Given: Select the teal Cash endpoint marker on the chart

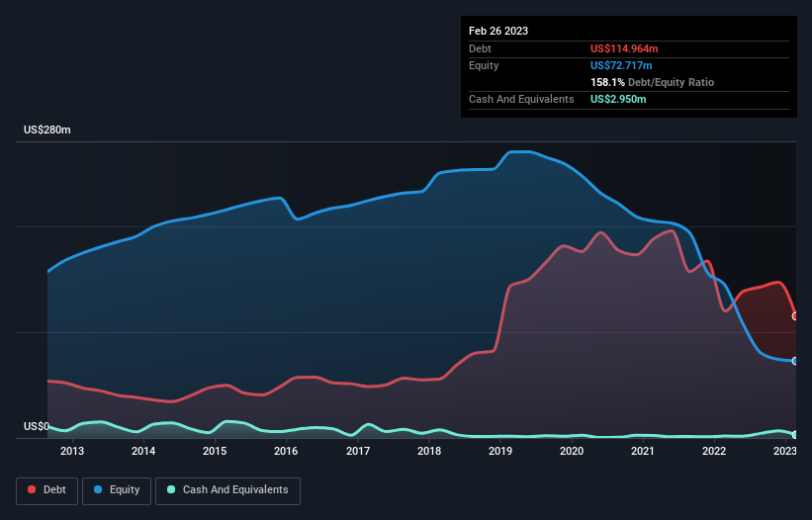Looking at the screenshot, I should (795, 435).
